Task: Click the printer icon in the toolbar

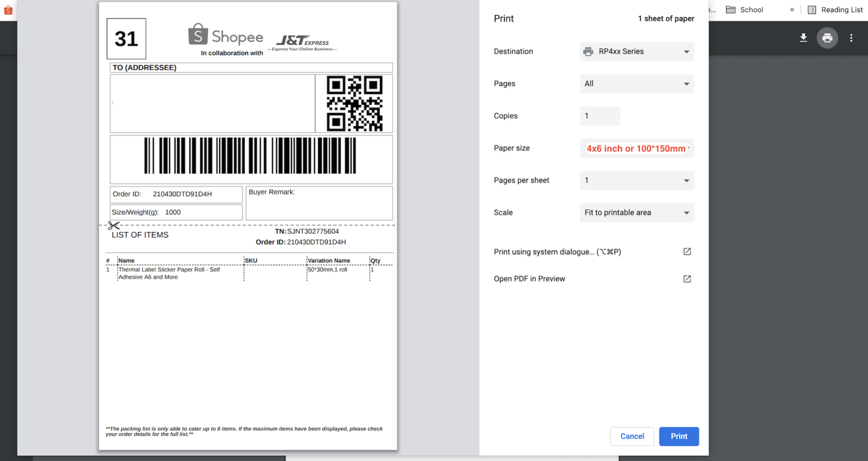Action: pos(827,38)
